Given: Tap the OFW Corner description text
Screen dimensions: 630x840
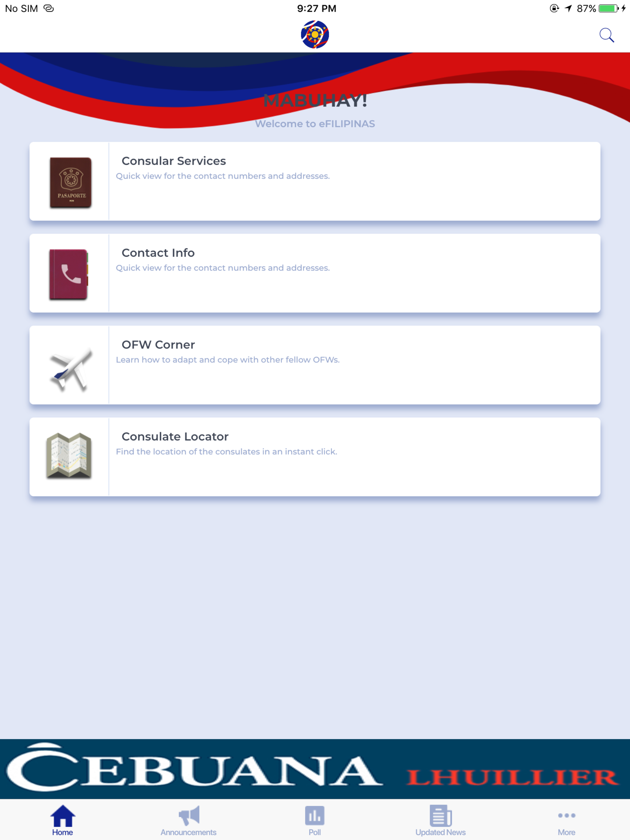Looking at the screenshot, I should (228, 360).
